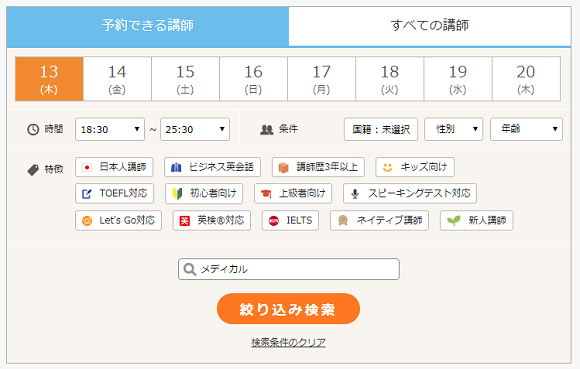This screenshot has height=369, width=580.
Task: Click the magnifier icon in search box
Action: [x=190, y=269]
